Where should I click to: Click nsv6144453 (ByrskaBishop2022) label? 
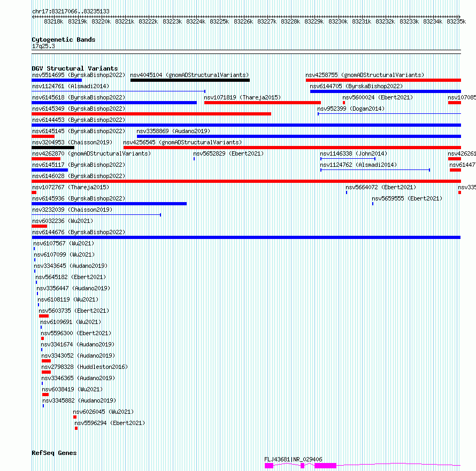[79, 120]
